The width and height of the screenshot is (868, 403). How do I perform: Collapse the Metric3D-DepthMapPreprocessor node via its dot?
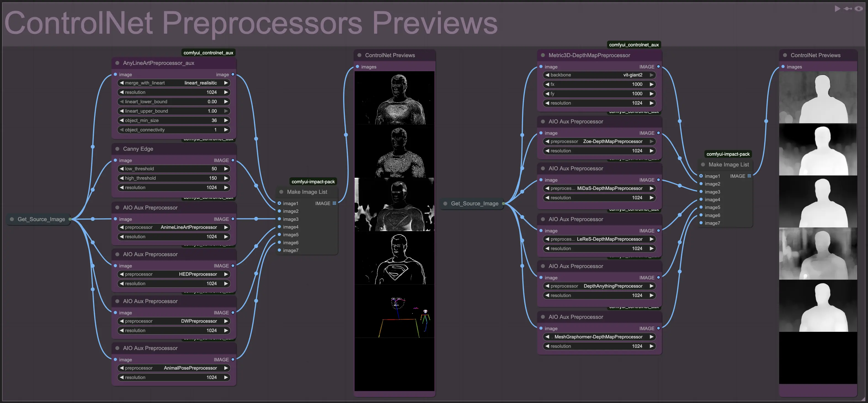543,55
